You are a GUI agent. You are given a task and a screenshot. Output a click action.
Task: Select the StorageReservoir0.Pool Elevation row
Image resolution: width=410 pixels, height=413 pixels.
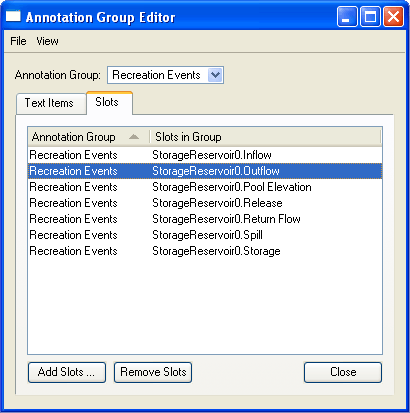[x=205, y=187]
